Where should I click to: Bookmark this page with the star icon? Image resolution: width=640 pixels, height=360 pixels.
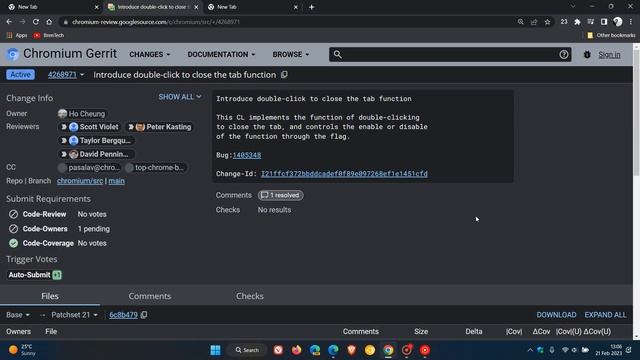click(547, 22)
